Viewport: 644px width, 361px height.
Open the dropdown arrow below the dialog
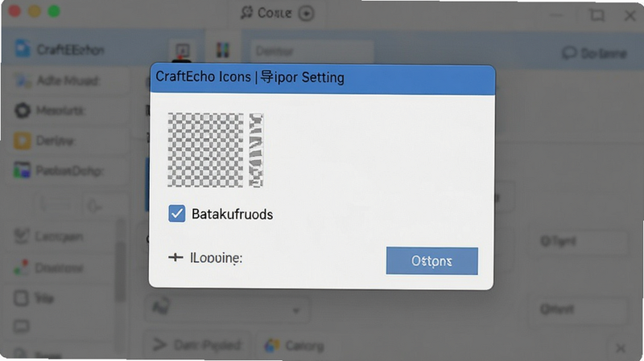[296, 311]
